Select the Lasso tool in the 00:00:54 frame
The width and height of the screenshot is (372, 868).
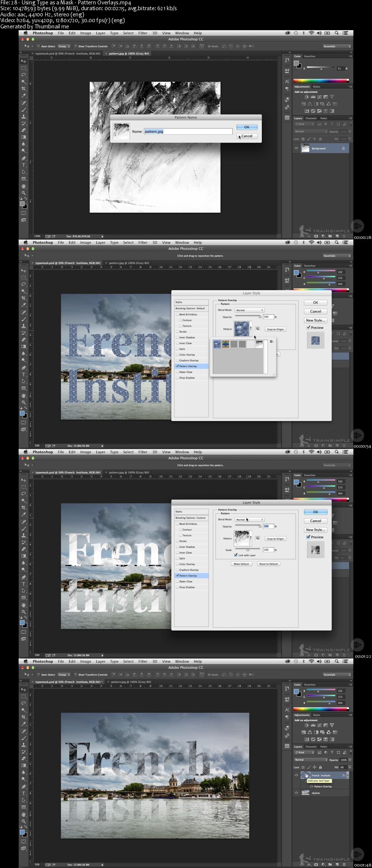pos(24,284)
